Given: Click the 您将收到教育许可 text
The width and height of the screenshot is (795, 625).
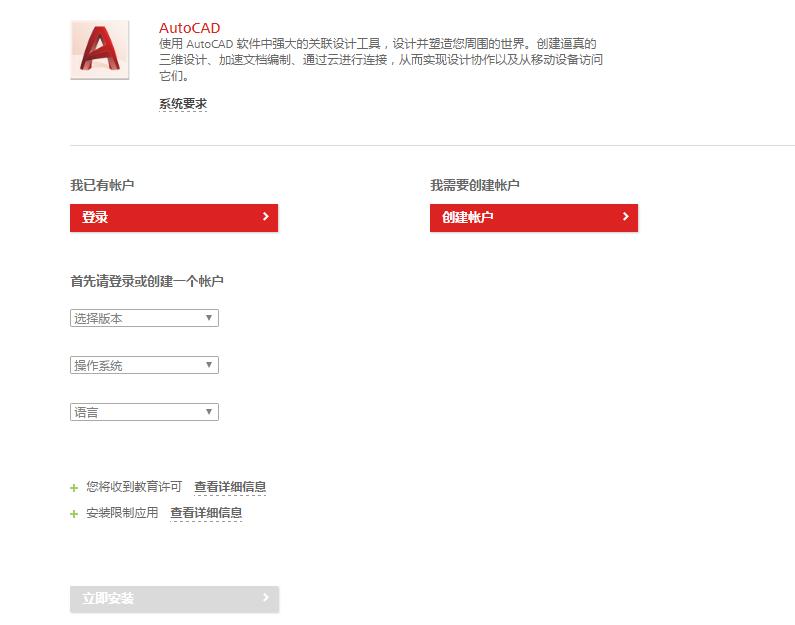Looking at the screenshot, I should tap(134, 487).
